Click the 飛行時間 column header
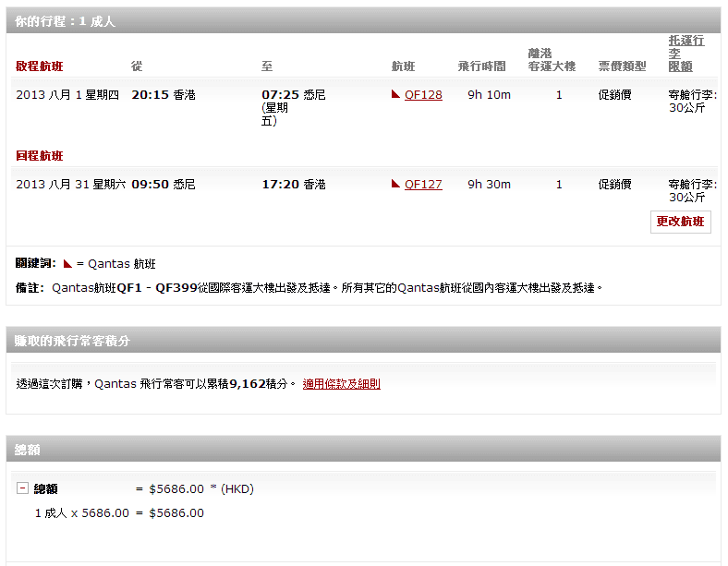Screen dimensions: 728x566 [481, 66]
